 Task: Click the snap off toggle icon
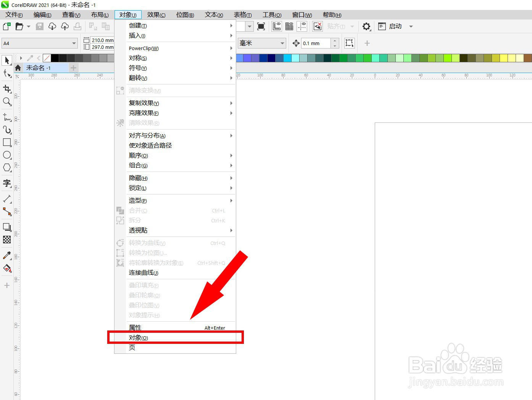tap(318, 26)
